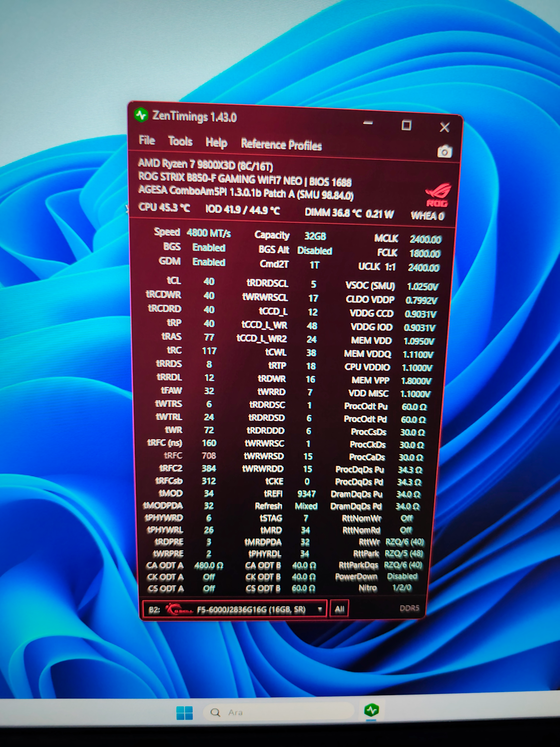
Task: Select the tRDRDSCL value '5'
Action: (314, 284)
